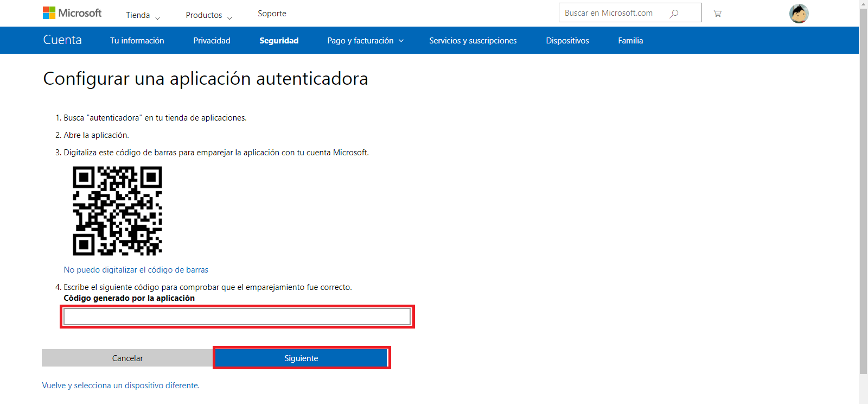Click step text 'Abre la aplicación.'
The height and width of the screenshot is (404, 868).
pyautogui.click(x=97, y=135)
